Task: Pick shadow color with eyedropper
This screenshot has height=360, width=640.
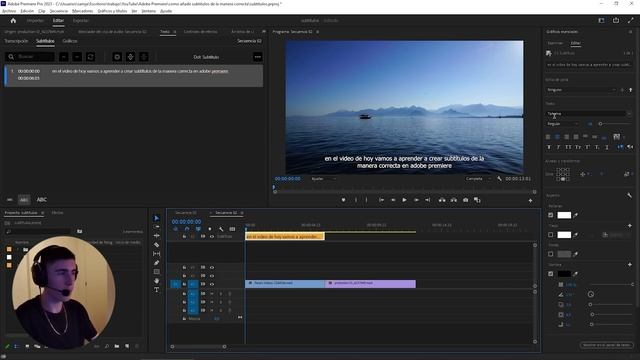Action: 576,274
